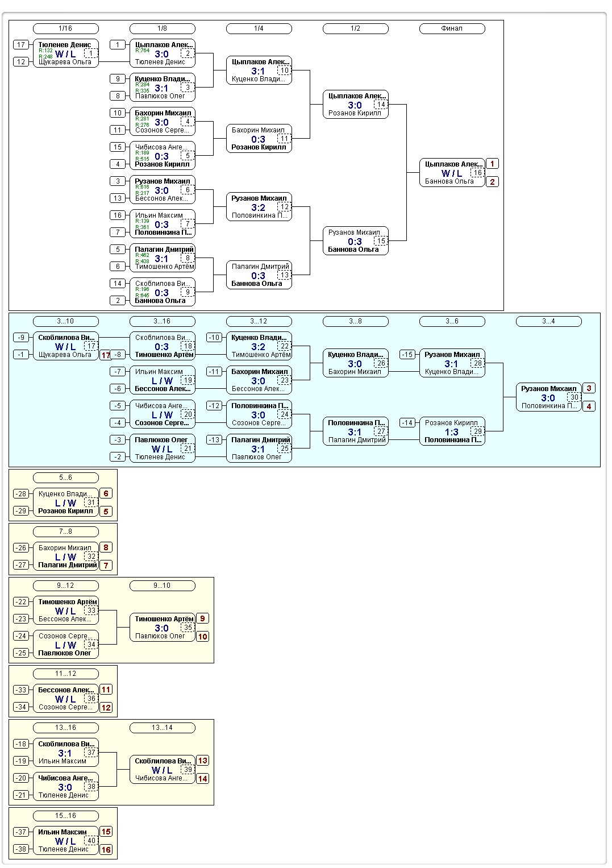Click match number 1 box in Тюленев match
612x868 pixels.
91,53
